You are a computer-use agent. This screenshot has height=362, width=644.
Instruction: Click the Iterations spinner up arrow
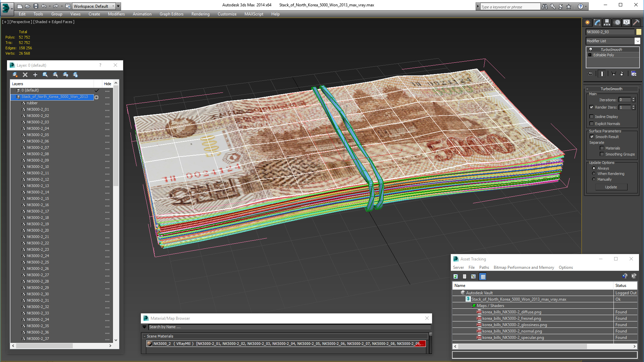click(633, 99)
